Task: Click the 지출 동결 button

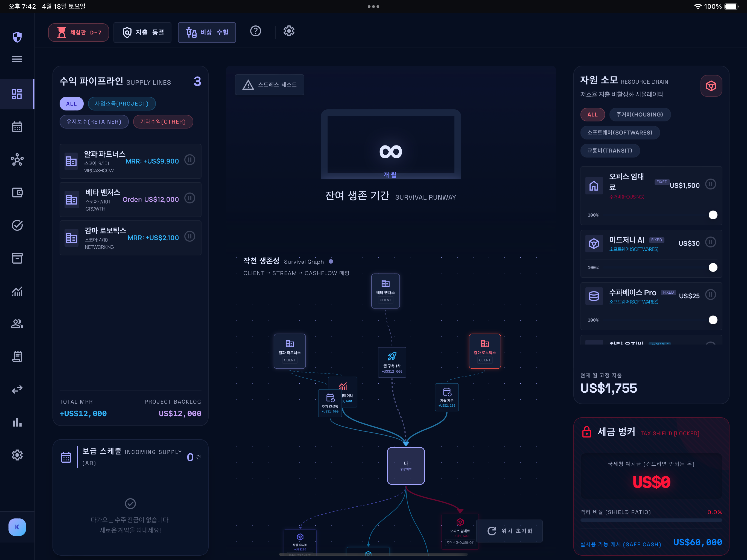Action: tap(142, 33)
